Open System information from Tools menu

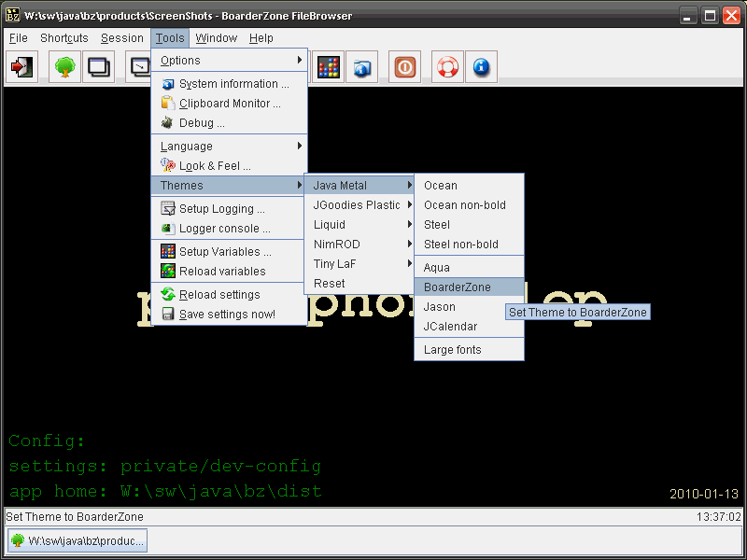coord(229,84)
